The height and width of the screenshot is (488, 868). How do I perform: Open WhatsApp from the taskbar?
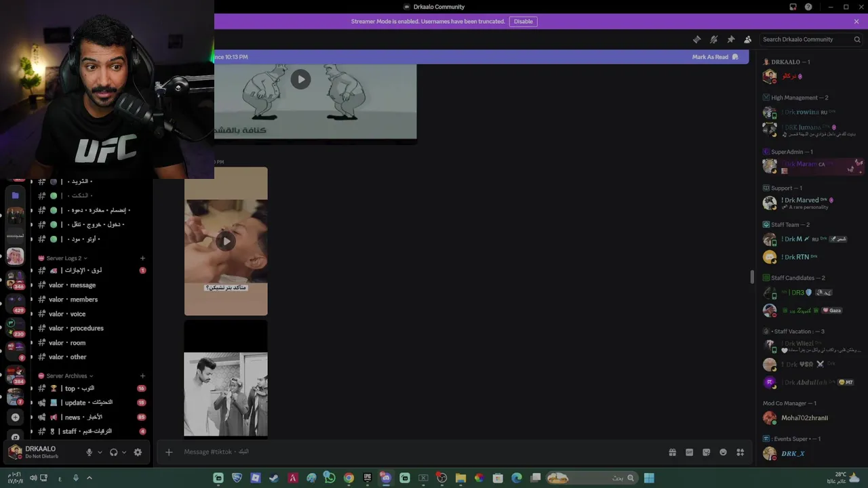(x=330, y=478)
